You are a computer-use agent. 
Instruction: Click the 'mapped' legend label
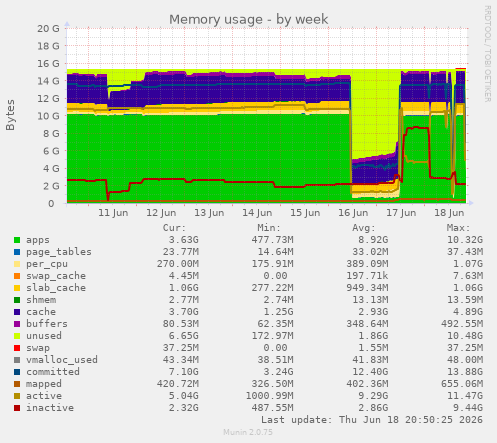44,384
